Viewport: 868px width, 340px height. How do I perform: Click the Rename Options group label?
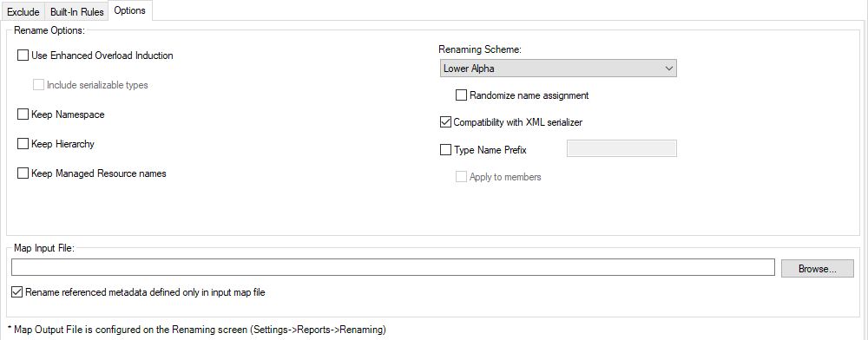click(x=49, y=30)
